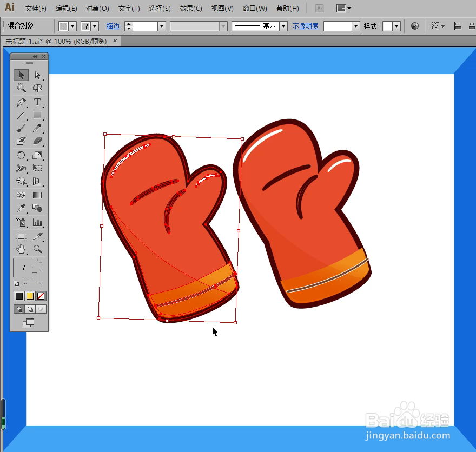Open align-to selection options dropdown
The height and width of the screenshot is (452, 476).
click(x=438, y=26)
